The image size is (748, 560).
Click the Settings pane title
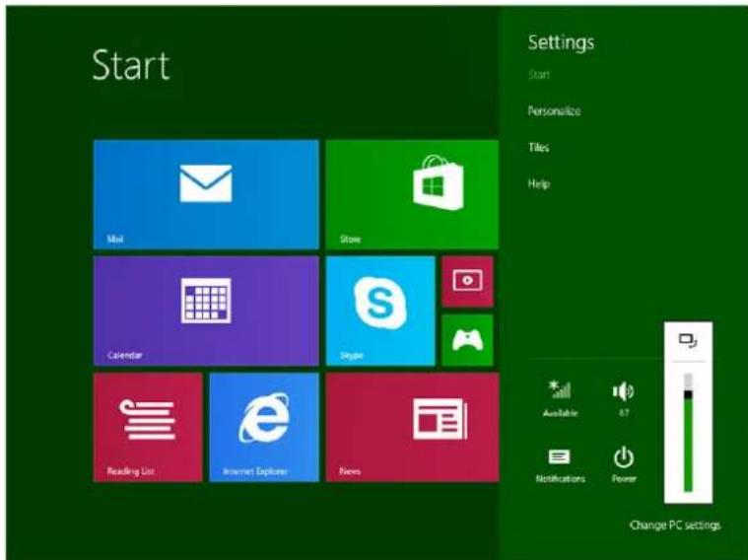tap(561, 43)
